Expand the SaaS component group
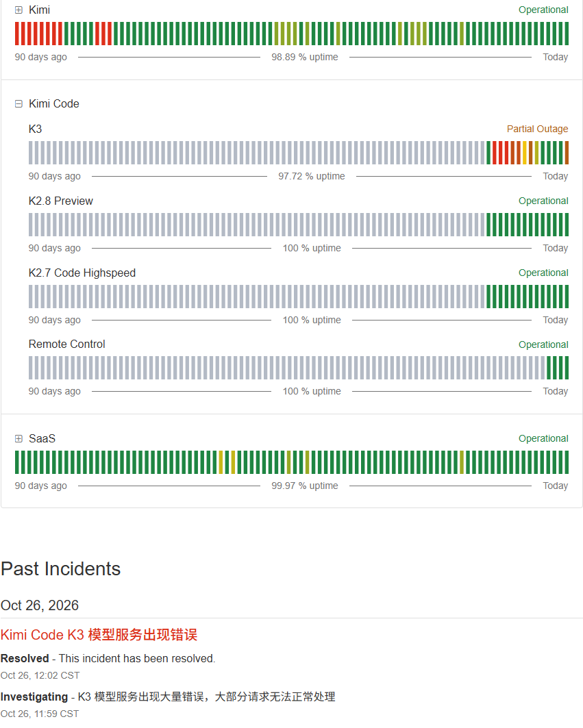The image size is (583, 728). 18,438
